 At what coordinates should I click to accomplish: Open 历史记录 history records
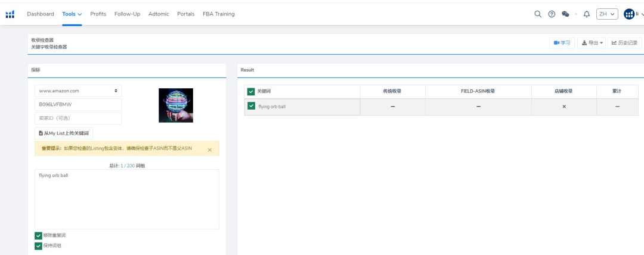coord(624,43)
